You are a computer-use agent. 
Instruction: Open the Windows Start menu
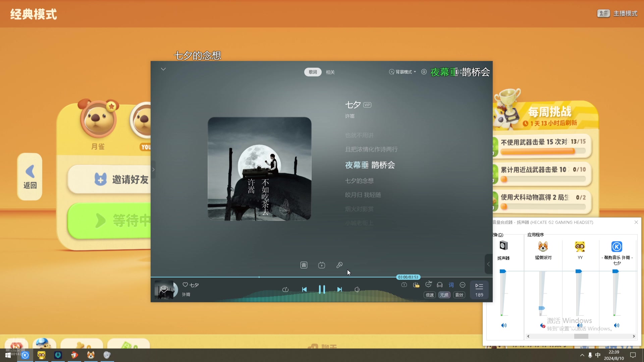[8, 355]
